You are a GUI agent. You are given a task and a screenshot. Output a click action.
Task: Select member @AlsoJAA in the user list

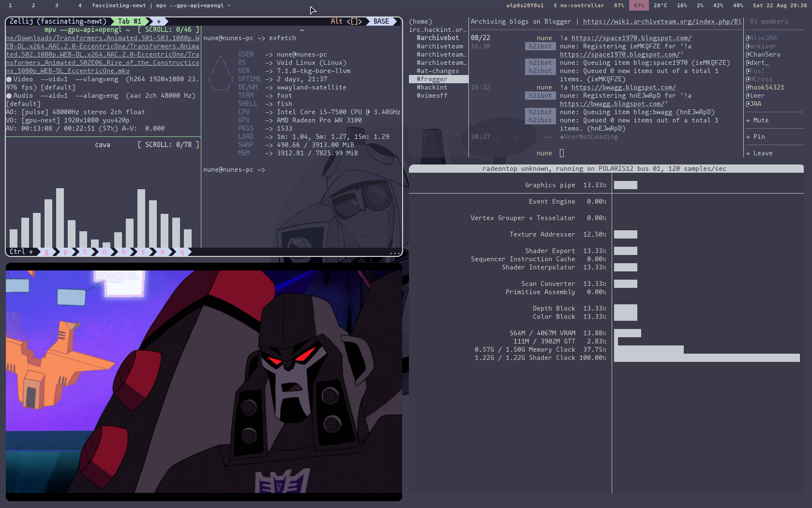[761, 38]
